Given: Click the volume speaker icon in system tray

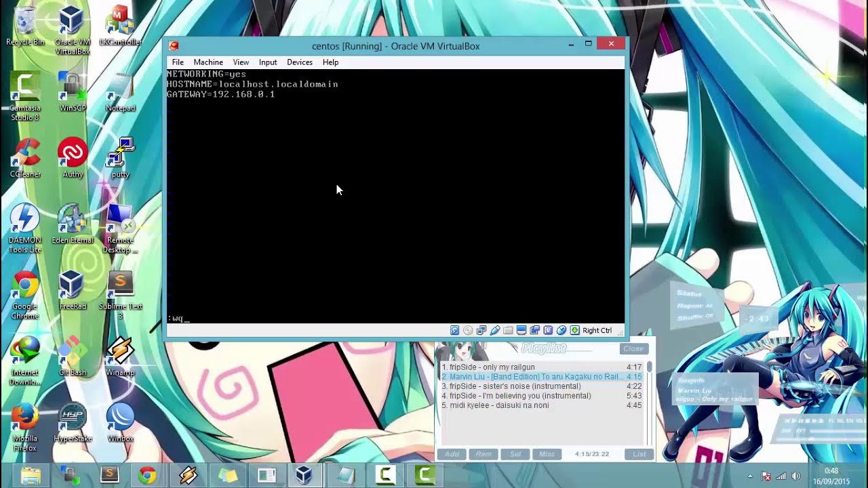Looking at the screenshot, I should pyautogui.click(x=796, y=476).
